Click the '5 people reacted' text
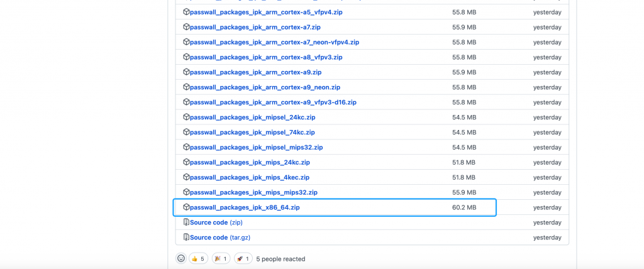 pos(280,259)
